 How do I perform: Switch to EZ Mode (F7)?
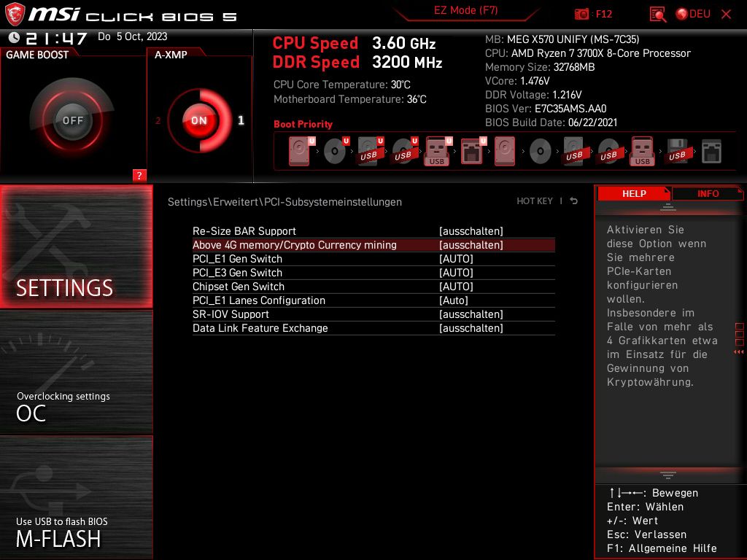tap(465, 10)
